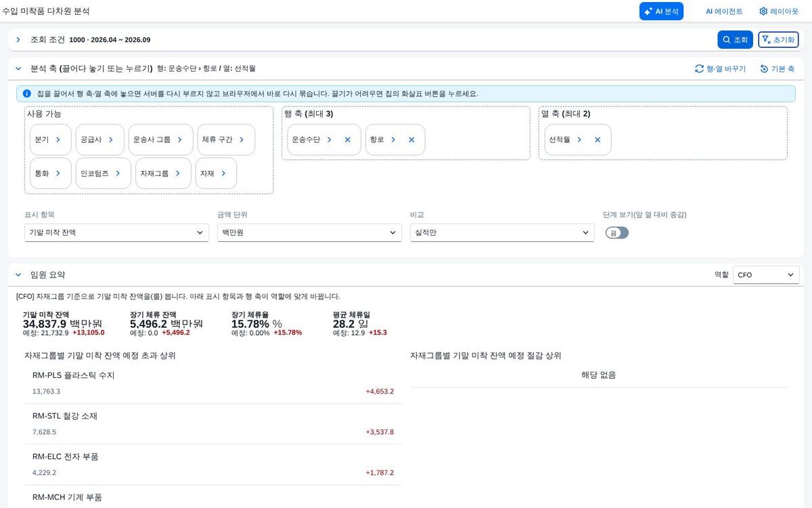
Task: Click the 초기화 filter reset button
Action: coord(778,40)
